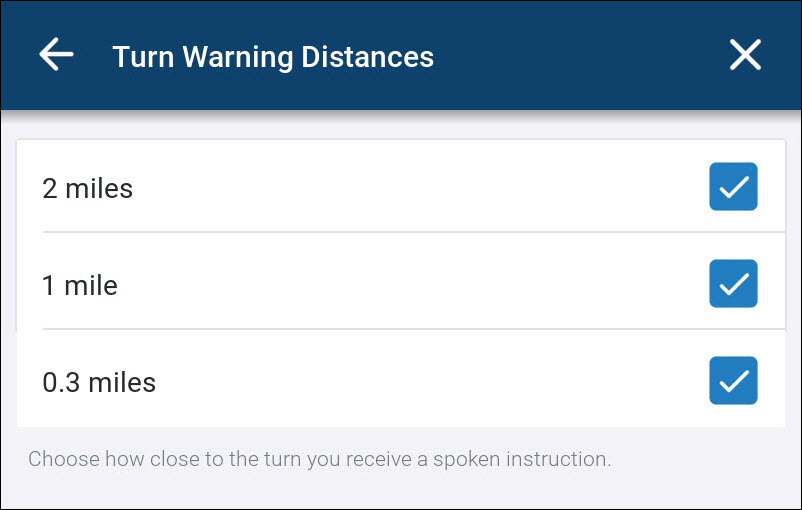This screenshot has width=802, height=510.
Task: Disable the 1 mile warning checkbox
Action: [x=733, y=284]
